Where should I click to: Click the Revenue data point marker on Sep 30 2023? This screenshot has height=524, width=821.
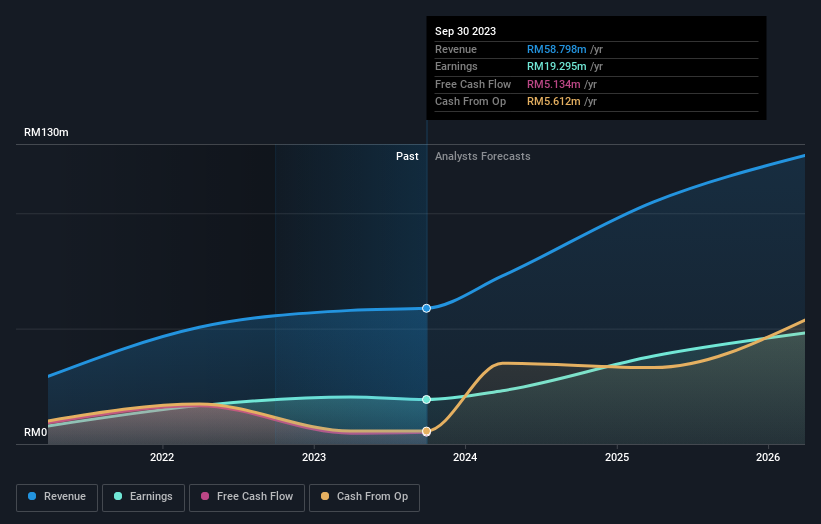pos(427,308)
